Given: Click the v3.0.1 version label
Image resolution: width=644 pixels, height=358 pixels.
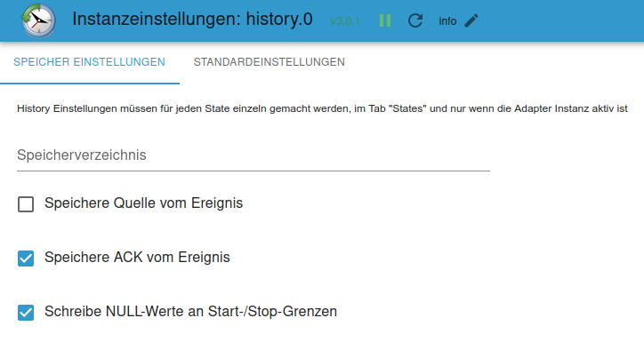Looking at the screenshot, I should pyautogui.click(x=345, y=21).
